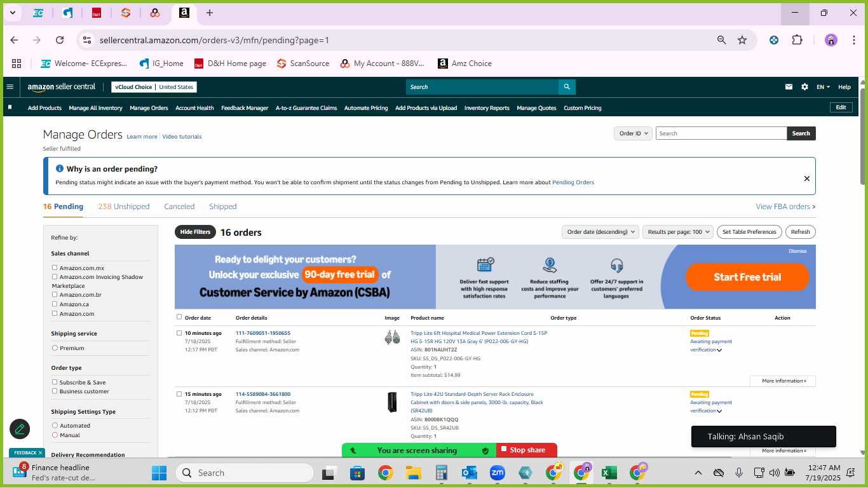Screen dimensions: 868x488
Task: Click the bookmark flag icon in nav bar
Action: tap(10, 107)
